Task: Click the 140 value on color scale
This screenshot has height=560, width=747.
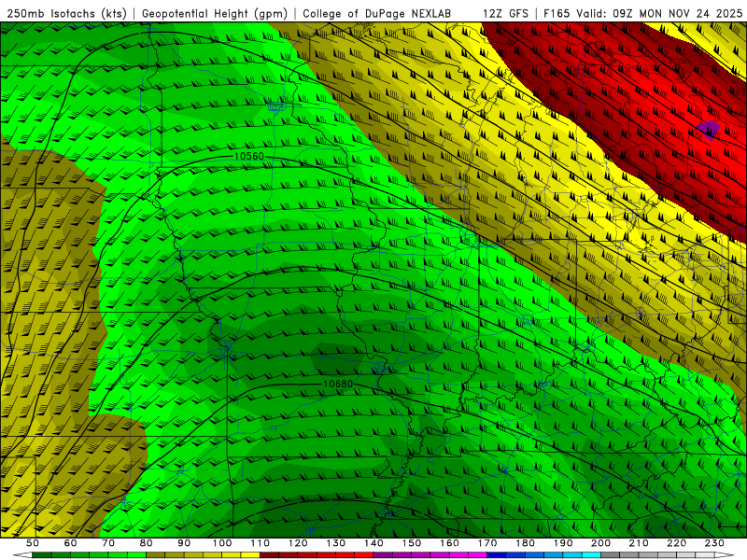Action: pyautogui.click(x=373, y=543)
